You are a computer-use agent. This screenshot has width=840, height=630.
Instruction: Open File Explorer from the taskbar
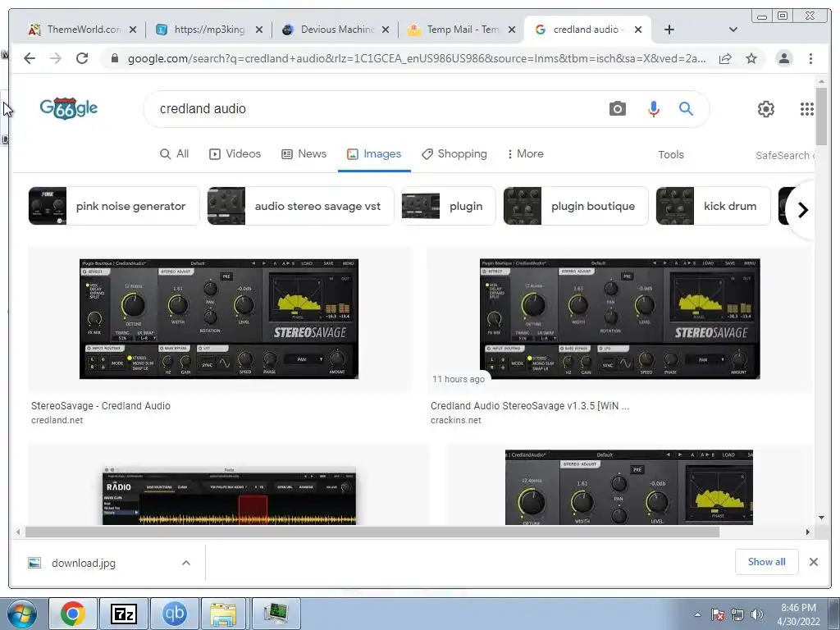[x=223, y=614]
